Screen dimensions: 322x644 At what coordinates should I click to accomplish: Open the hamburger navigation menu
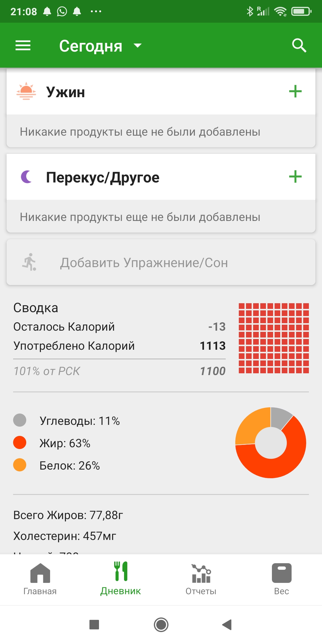point(23,46)
